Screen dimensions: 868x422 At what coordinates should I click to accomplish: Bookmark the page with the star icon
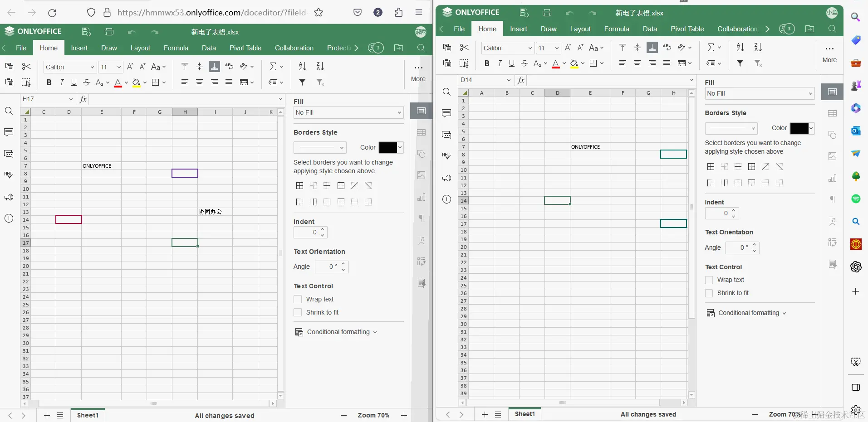(319, 13)
